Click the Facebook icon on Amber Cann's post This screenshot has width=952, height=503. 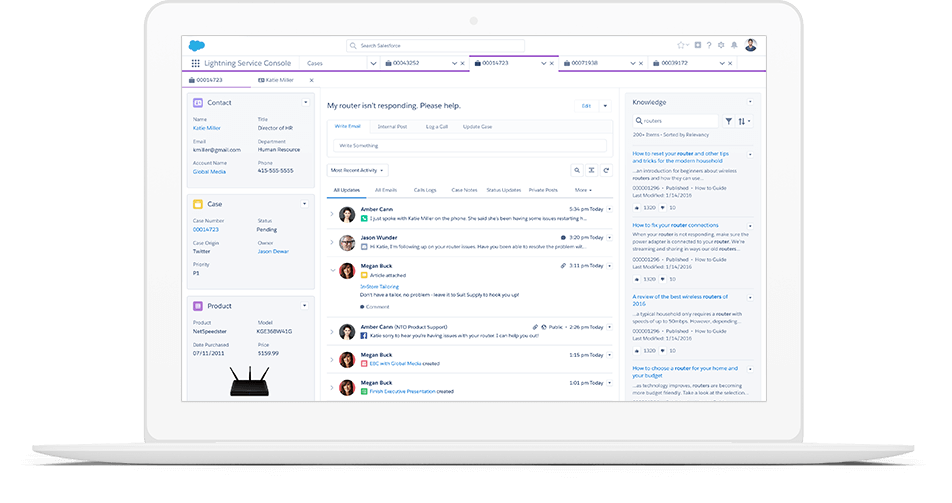364,335
